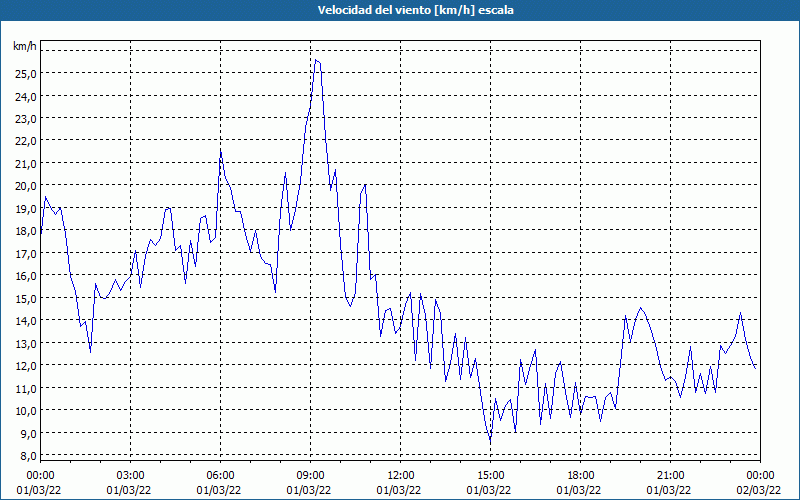Click the wind speed spike at 06:00
This screenshot has height=500, width=800.
point(220,151)
